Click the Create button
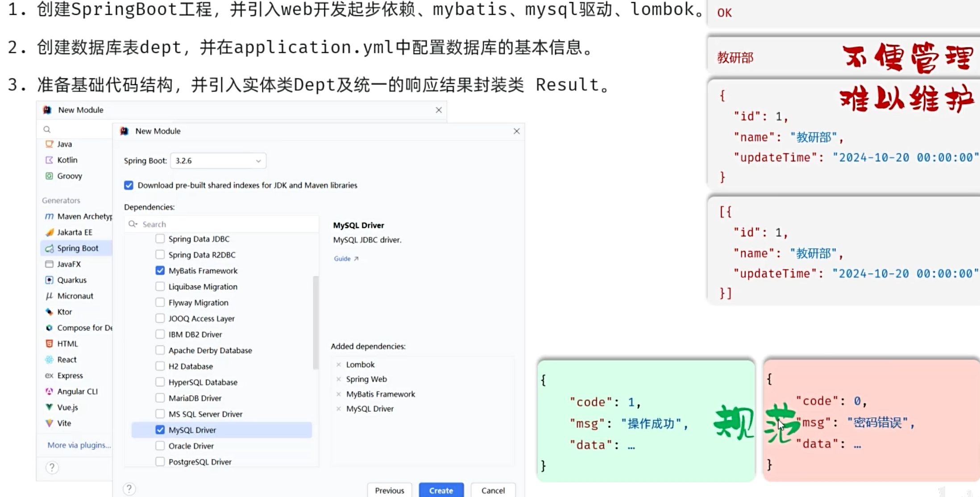Screen dimensions: 980x497 click(x=441, y=490)
